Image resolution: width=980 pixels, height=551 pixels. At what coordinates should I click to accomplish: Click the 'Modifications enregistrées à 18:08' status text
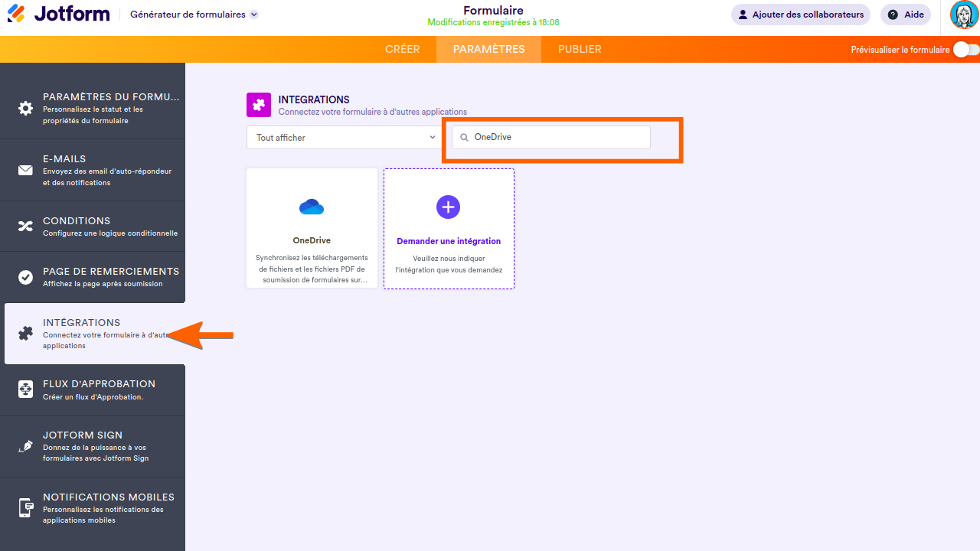493,23
